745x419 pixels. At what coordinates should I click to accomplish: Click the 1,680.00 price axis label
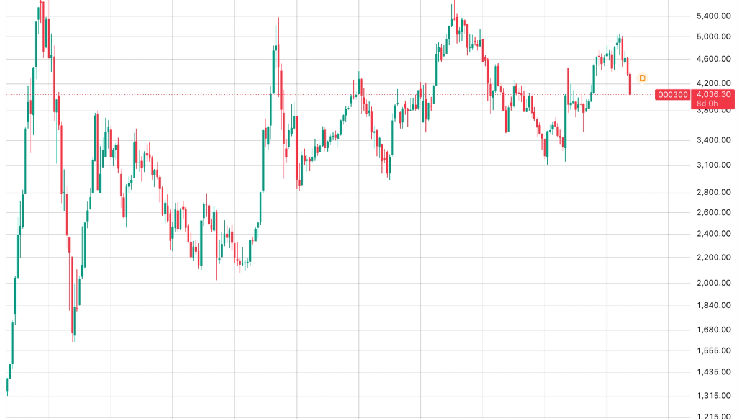[x=713, y=329]
